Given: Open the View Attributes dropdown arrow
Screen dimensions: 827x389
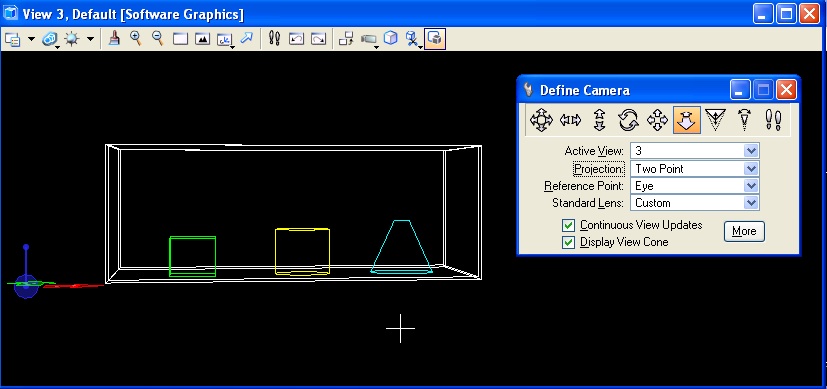Looking at the screenshot, I should pyautogui.click(x=31, y=39).
